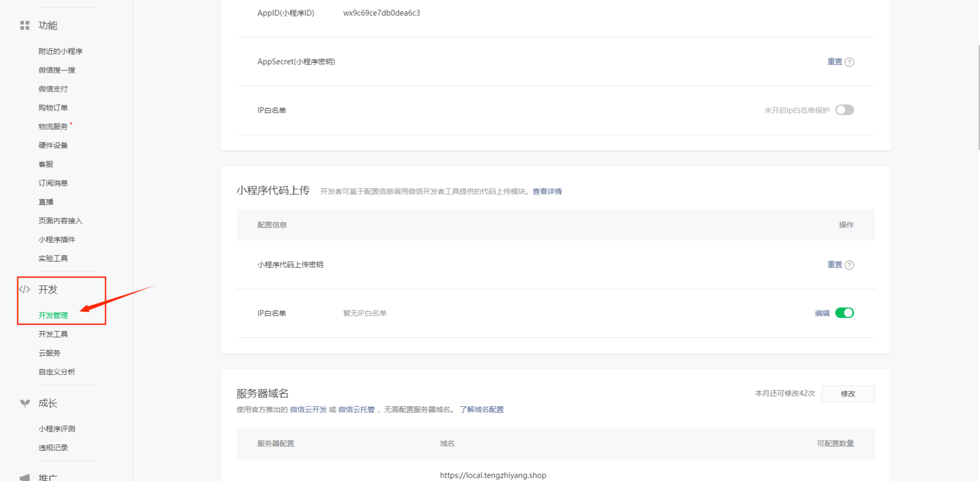Open 开发工具 in sidebar
The width and height of the screenshot is (980, 481).
tap(53, 334)
